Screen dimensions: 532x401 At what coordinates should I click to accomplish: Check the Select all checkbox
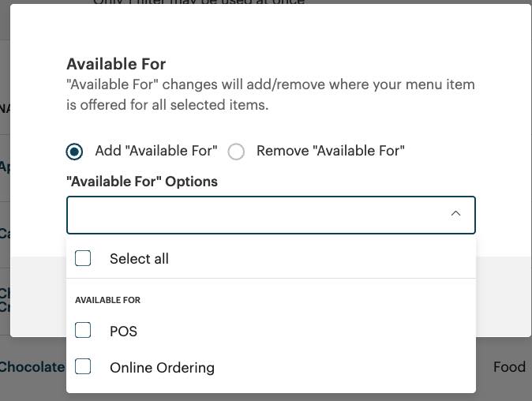pos(83,258)
